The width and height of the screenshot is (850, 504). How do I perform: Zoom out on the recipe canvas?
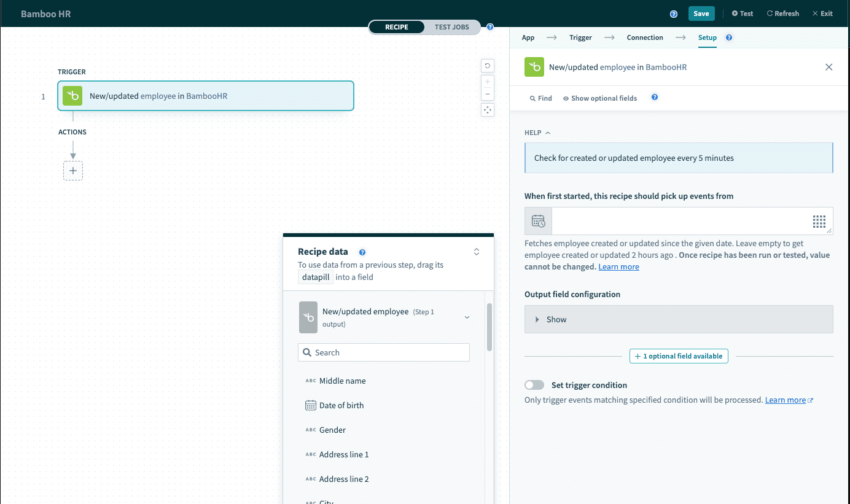tap(488, 94)
